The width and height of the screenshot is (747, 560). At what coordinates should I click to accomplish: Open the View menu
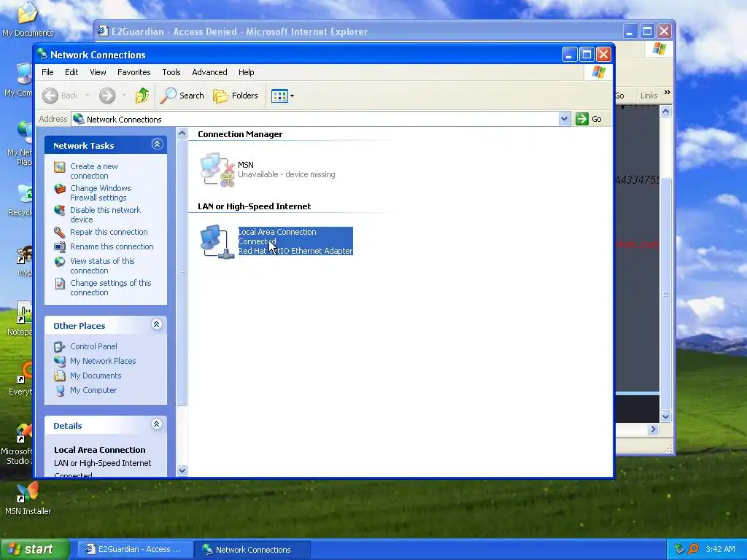point(98,72)
